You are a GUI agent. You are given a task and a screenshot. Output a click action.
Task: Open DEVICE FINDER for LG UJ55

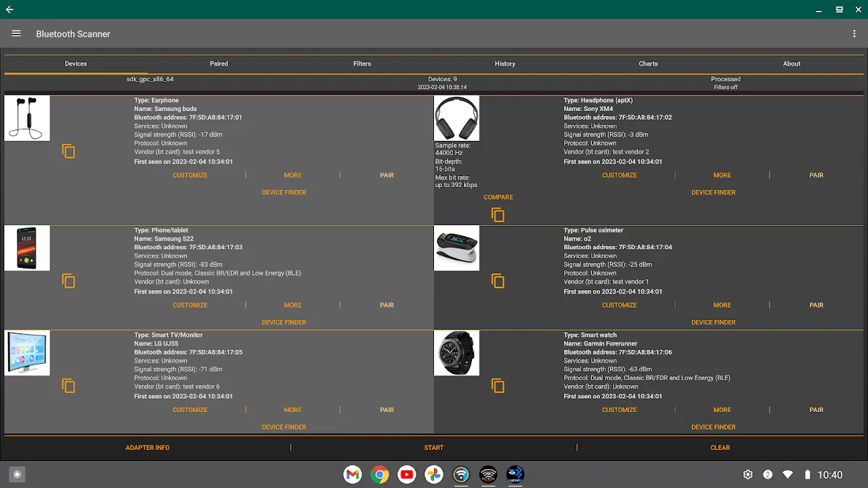click(x=284, y=427)
